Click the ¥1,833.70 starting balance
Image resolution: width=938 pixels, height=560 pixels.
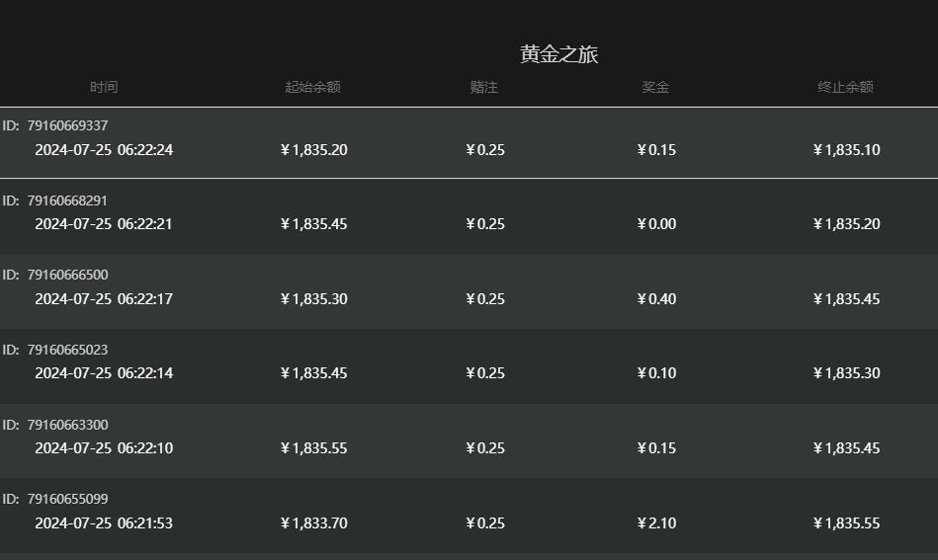tap(314, 523)
